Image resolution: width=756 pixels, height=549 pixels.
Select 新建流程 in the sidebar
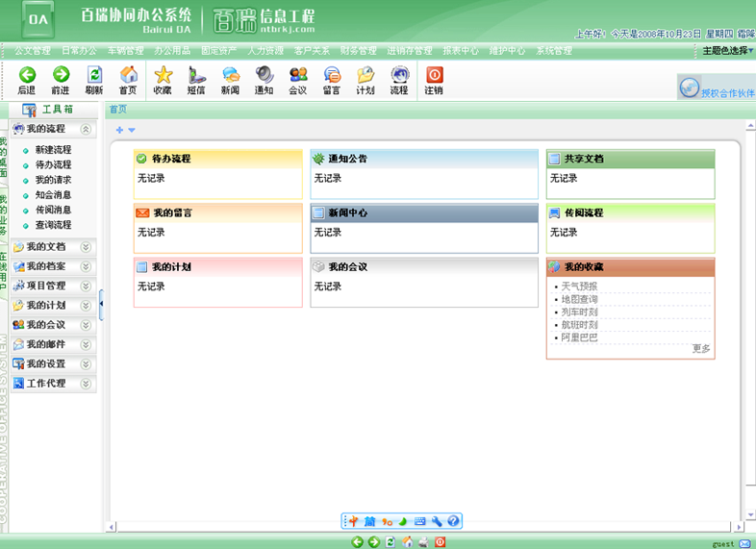pyautogui.click(x=53, y=150)
